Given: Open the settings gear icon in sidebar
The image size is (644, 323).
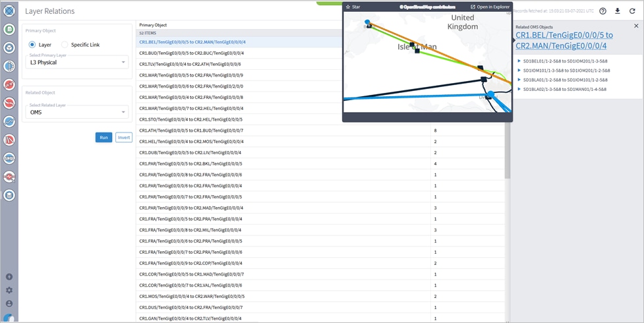Looking at the screenshot, I should coord(9,290).
